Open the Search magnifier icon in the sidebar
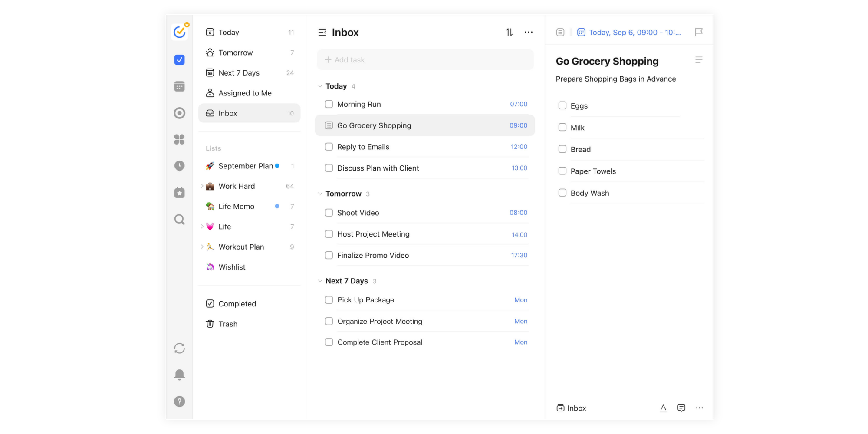Viewport: 868px width, 434px height. (x=180, y=220)
